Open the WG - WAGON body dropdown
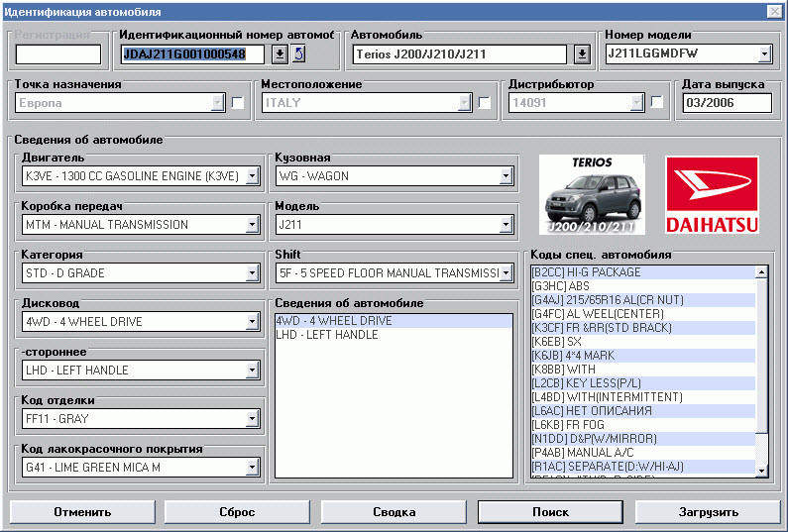The image size is (788, 532). [x=507, y=176]
